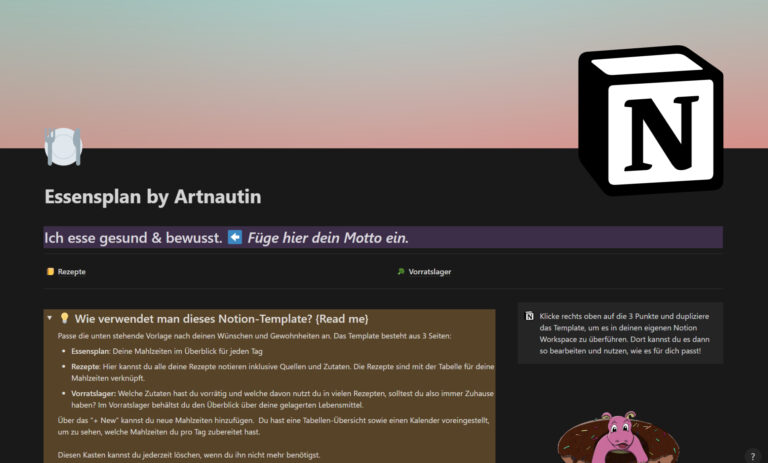Click the large Notion cube logo
The width and height of the screenshot is (768, 463).
click(x=650, y=121)
